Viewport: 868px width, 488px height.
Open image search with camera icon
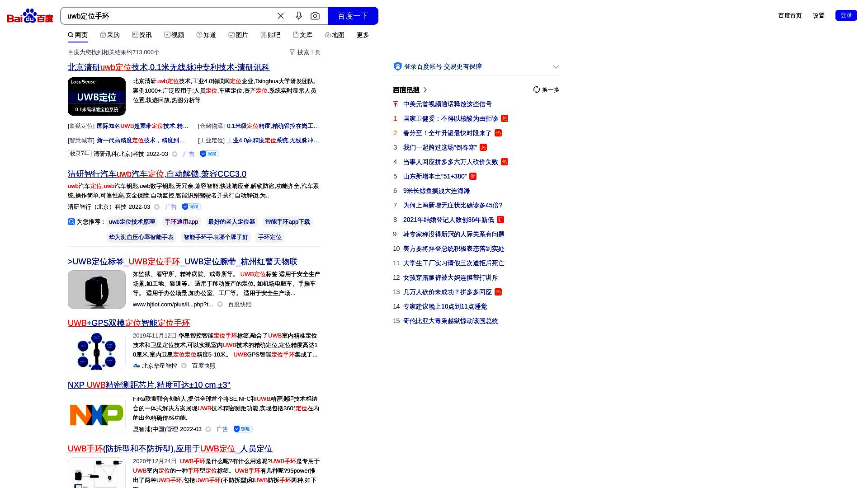coord(315,16)
